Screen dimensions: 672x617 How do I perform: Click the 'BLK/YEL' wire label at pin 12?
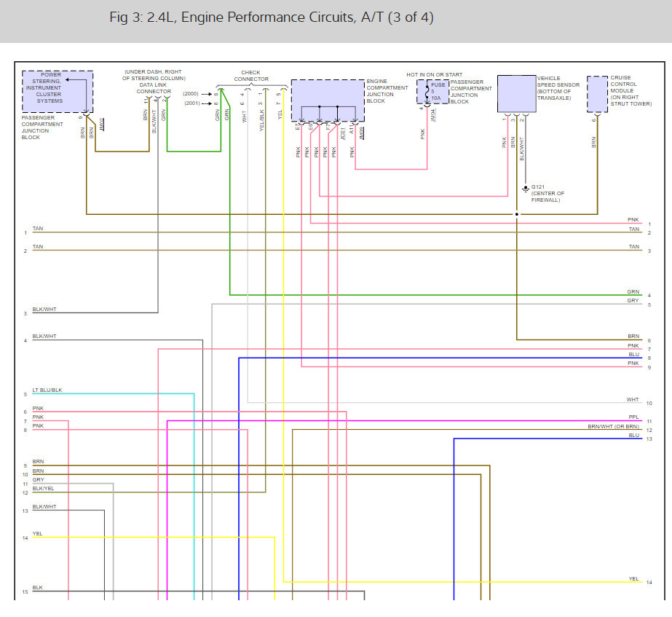click(43, 488)
